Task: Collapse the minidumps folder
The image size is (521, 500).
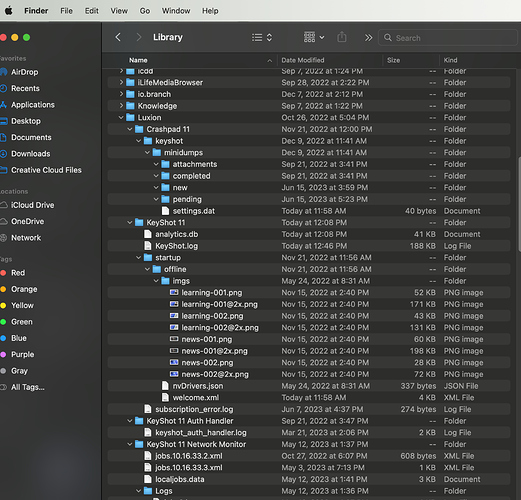Action: 147,152
